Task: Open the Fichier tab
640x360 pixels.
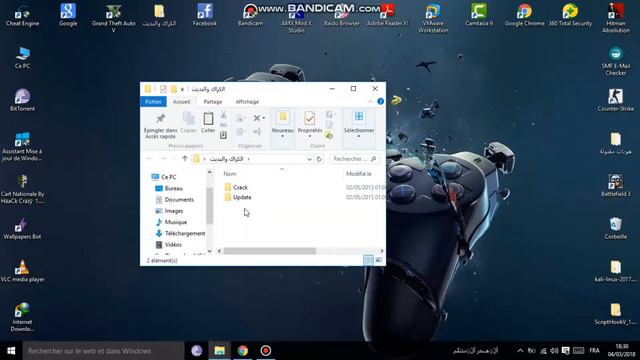Action: point(153,101)
